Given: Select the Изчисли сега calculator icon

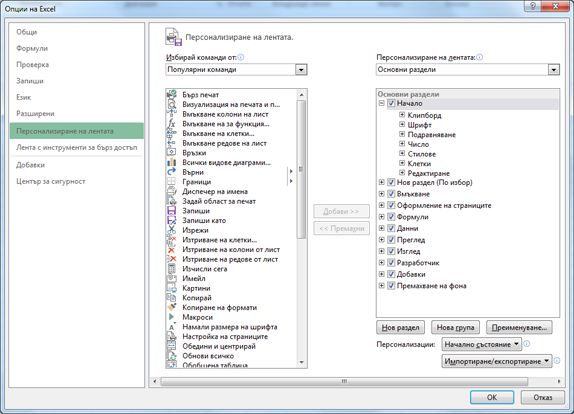Looking at the screenshot, I should click(x=171, y=269).
